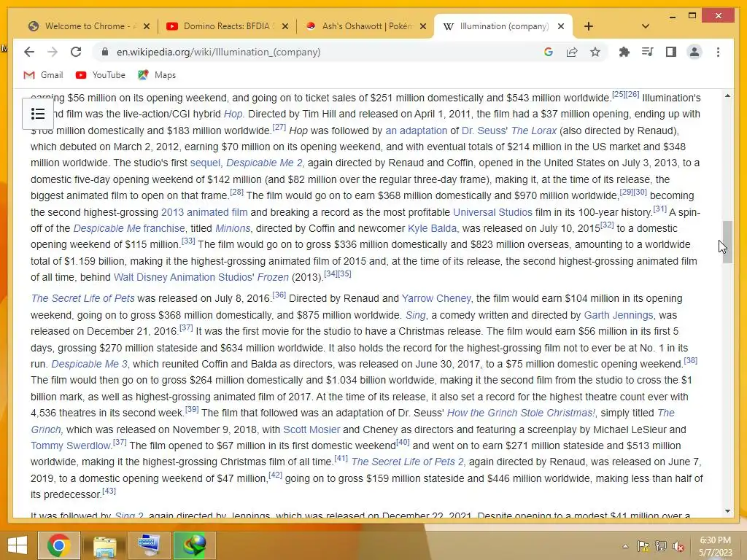This screenshot has width=747, height=560.
Task: Open the Despicable Me franchise link
Action: point(128,228)
